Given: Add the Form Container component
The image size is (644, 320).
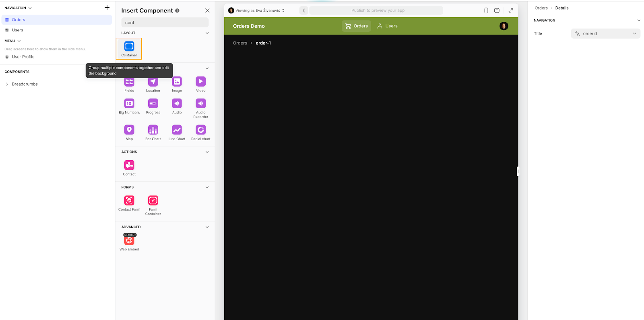Looking at the screenshot, I should click(153, 206).
